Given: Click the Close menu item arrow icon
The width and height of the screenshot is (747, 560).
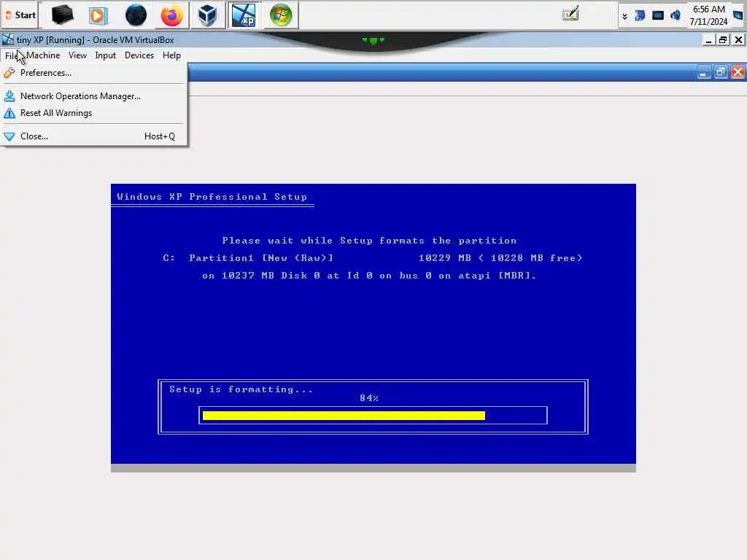Looking at the screenshot, I should click(9, 136).
